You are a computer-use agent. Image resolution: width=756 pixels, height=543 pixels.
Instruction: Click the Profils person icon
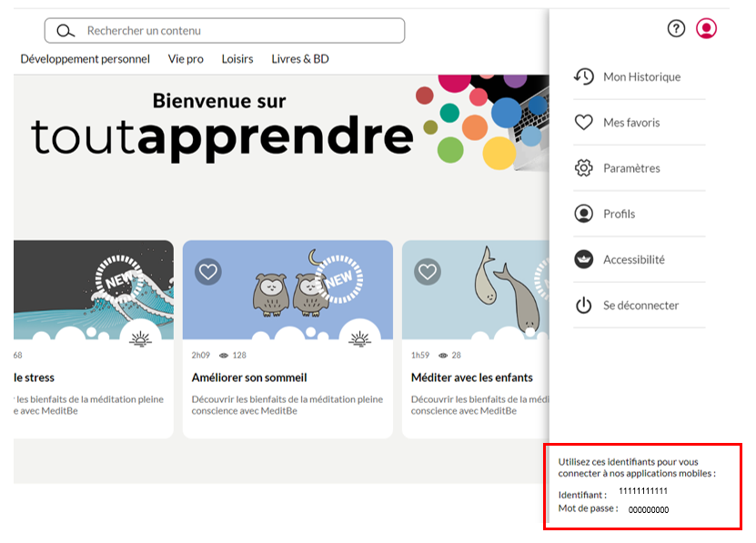584,214
